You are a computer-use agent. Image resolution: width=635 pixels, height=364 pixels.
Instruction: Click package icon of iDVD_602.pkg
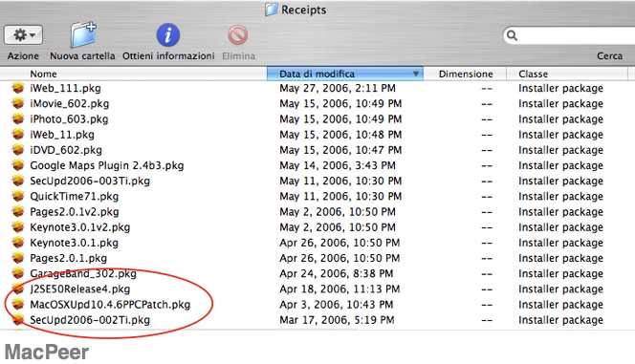pos(18,150)
